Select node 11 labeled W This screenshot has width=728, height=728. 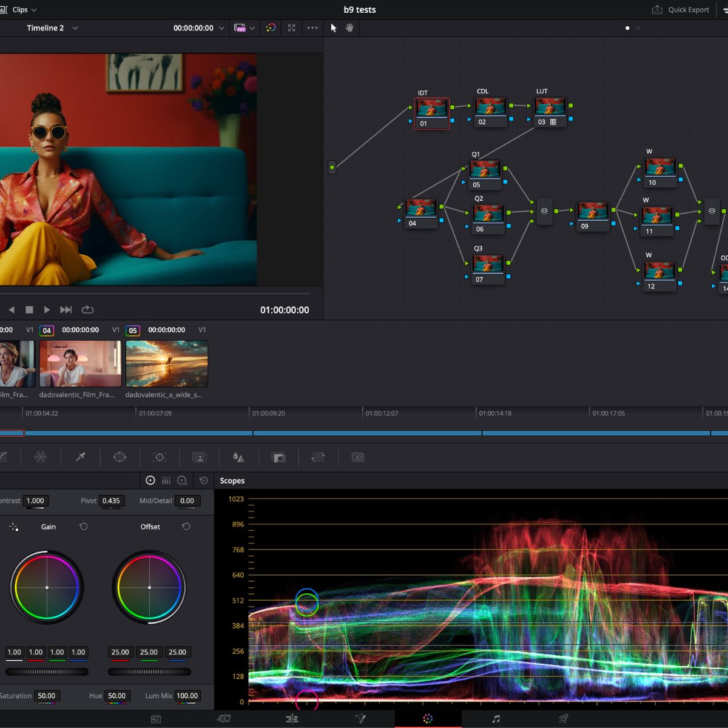[658, 221]
